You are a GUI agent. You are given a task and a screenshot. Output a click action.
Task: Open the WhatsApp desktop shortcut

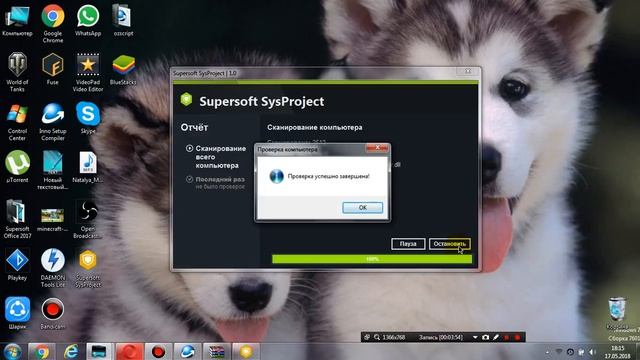click(x=88, y=20)
